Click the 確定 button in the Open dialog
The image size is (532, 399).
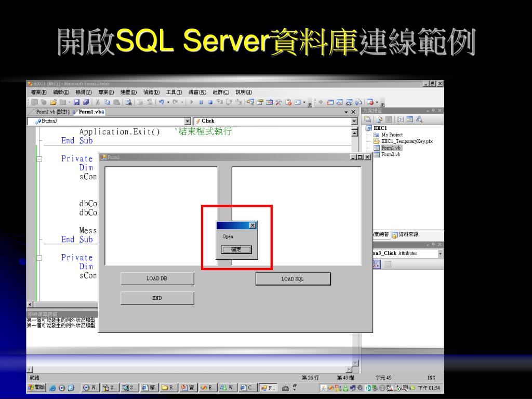coord(236,250)
